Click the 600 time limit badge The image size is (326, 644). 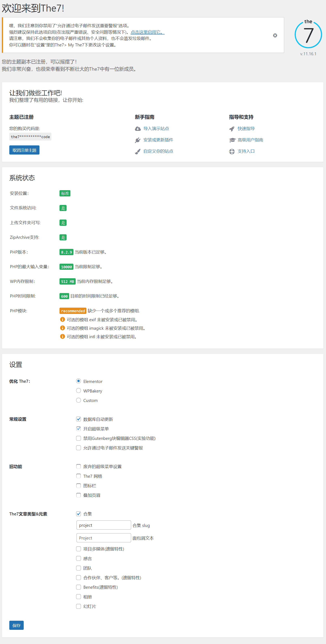coord(64,296)
